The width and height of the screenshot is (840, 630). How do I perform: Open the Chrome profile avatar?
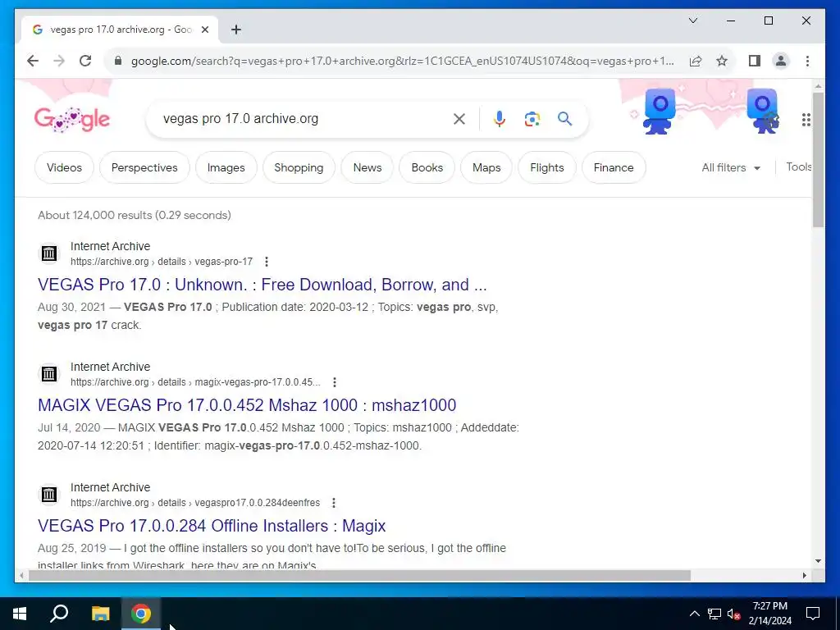point(781,61)
